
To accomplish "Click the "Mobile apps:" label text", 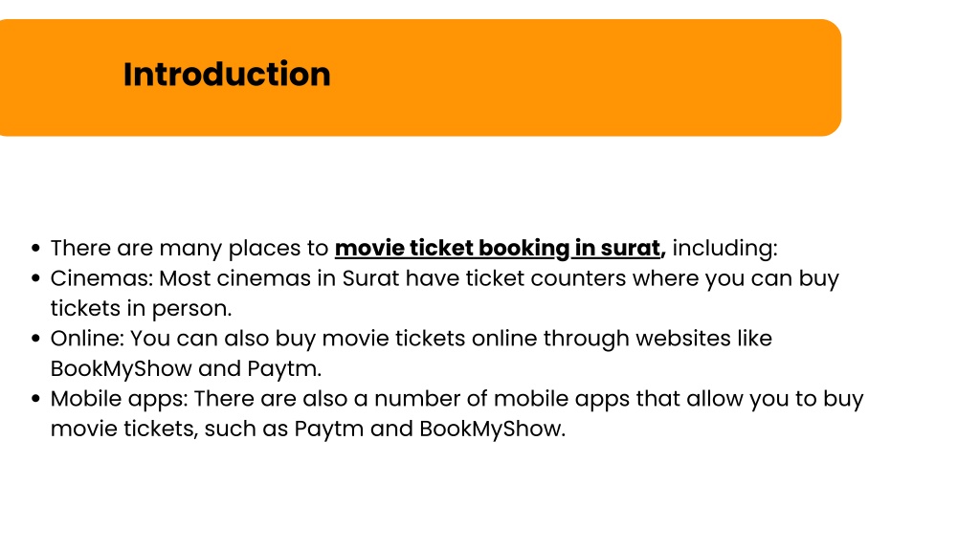I will (x=119, y=399).
